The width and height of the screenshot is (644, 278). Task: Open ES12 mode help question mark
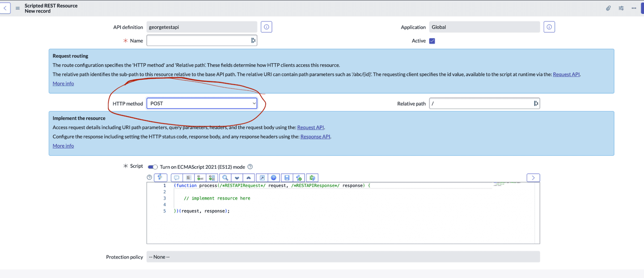pos(250,167)
